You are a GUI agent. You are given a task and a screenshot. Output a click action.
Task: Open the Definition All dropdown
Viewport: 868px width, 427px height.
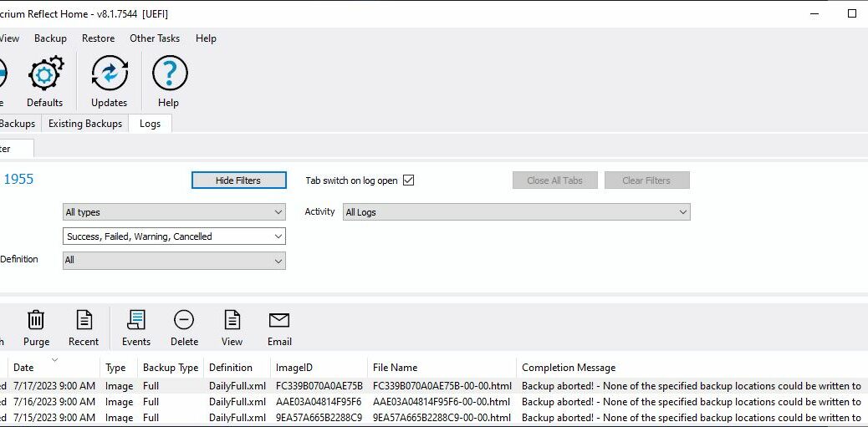point(175,260)
